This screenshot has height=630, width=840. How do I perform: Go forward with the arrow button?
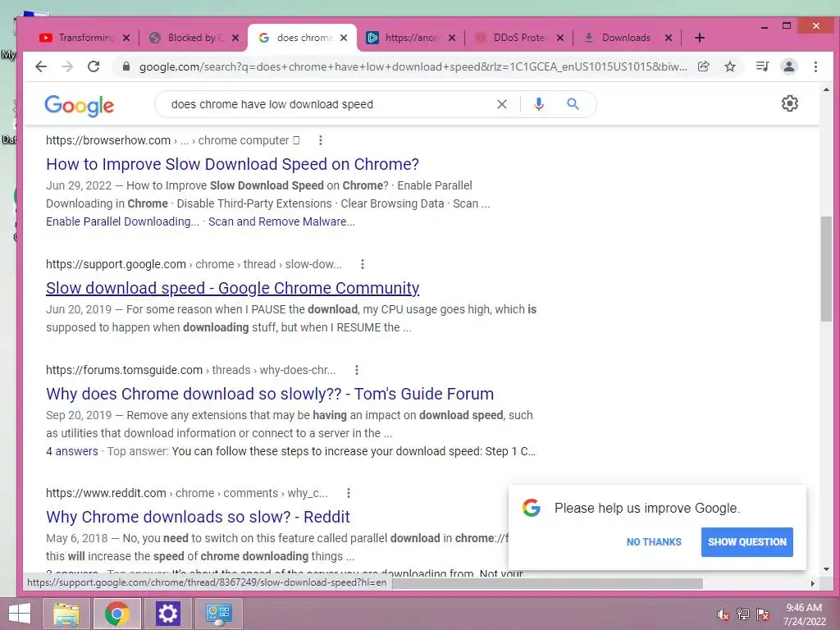coord(67,66)
